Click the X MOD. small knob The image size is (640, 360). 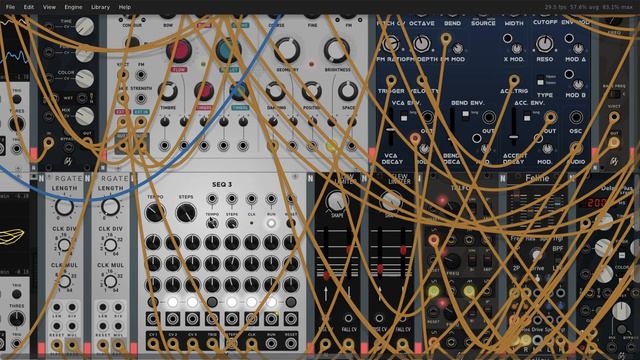point(517,49)
